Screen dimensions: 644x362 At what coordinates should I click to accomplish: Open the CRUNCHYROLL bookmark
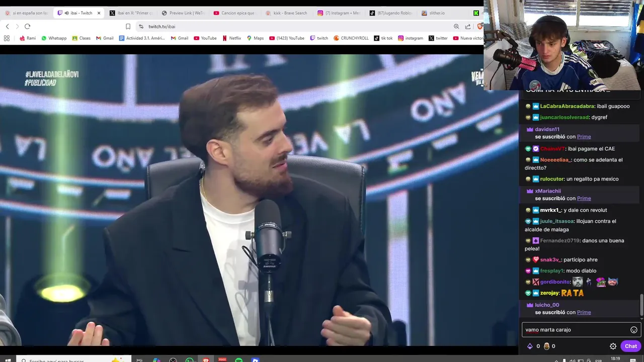click(351, 38)
